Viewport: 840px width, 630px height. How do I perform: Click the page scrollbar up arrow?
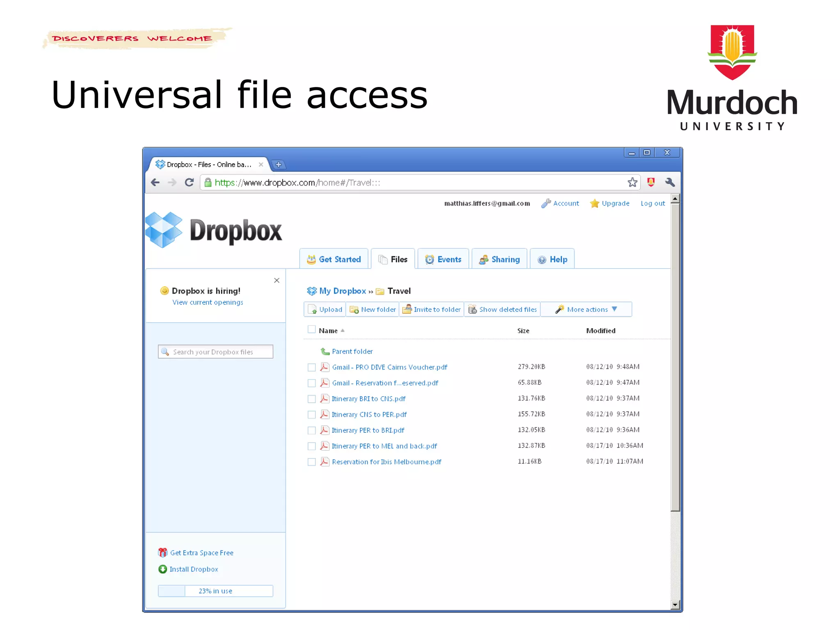[x=675, y=199]
